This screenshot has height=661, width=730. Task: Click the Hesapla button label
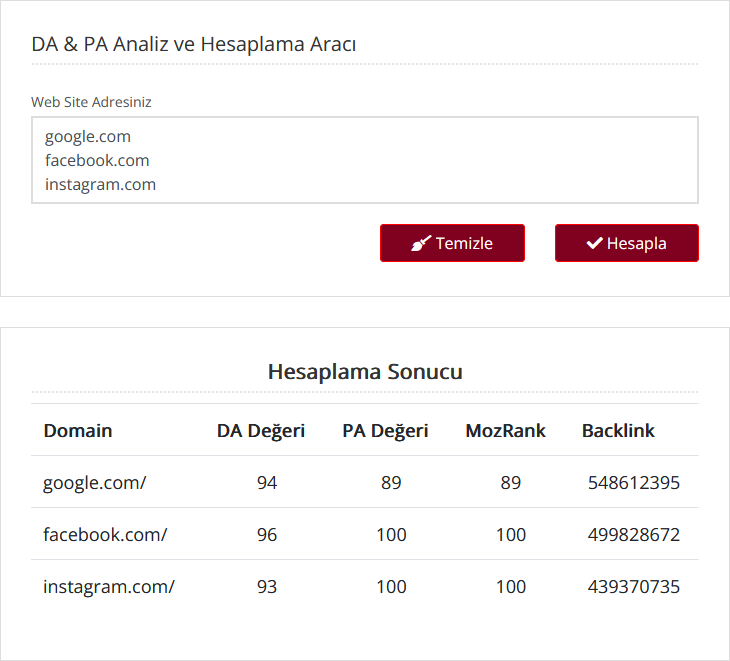click(636, 243)
